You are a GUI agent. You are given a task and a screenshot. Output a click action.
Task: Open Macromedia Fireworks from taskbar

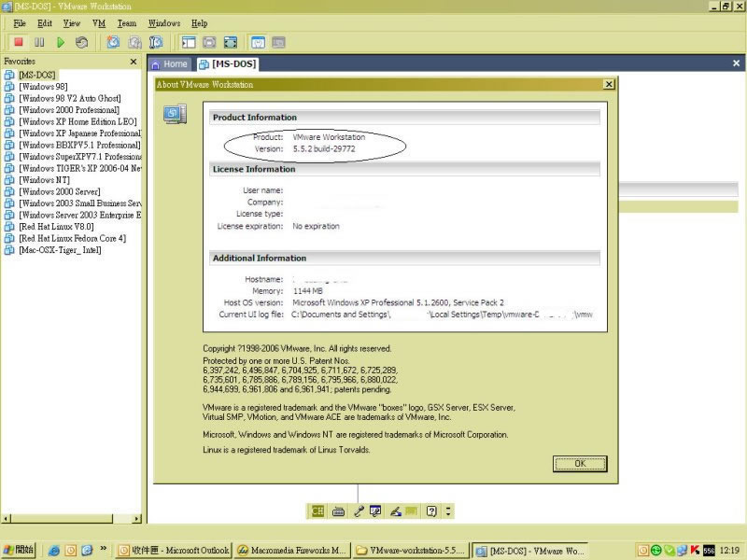(x=292, y=551)
